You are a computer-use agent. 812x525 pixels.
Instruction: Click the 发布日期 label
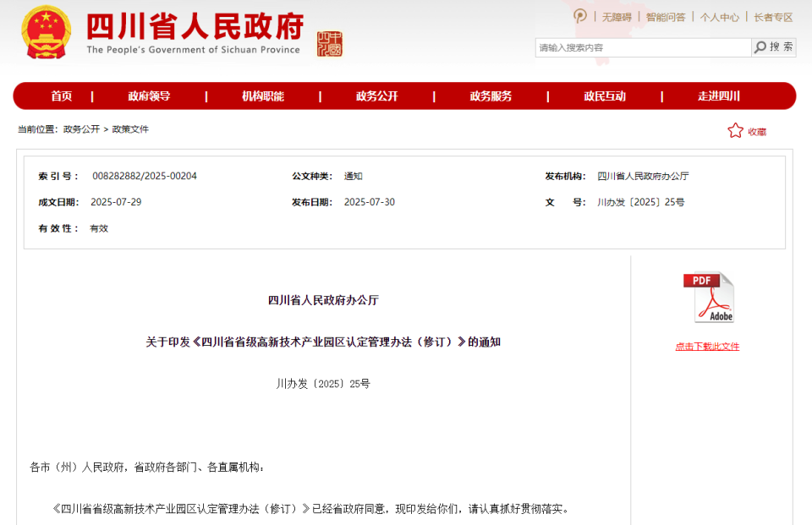[312, 202]
